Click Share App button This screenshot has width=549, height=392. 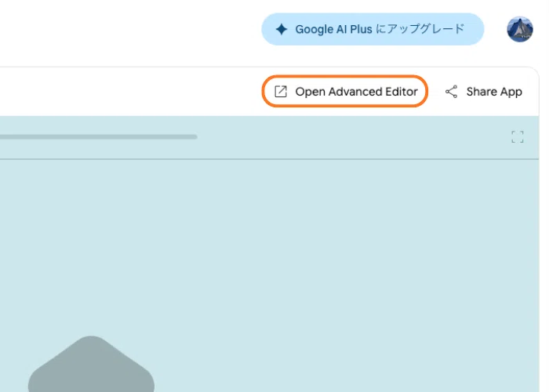point(484,92)
